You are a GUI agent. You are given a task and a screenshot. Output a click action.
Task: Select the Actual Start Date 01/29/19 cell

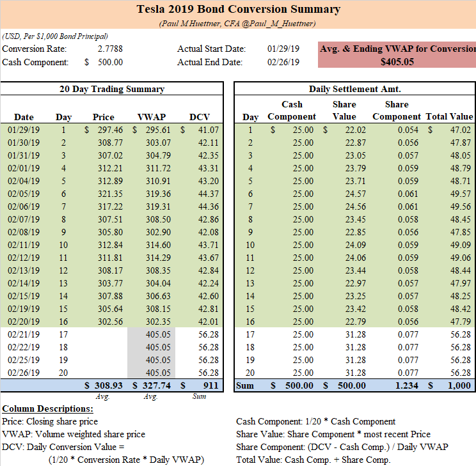(x=283, y=49)
